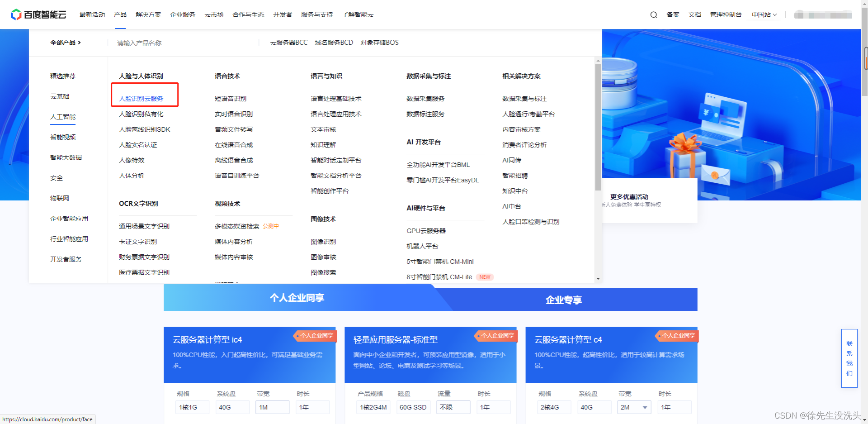868x424 pixels.
Task: Open the 带宽 2M dropdown in c4 card
Action: point(634,407)
